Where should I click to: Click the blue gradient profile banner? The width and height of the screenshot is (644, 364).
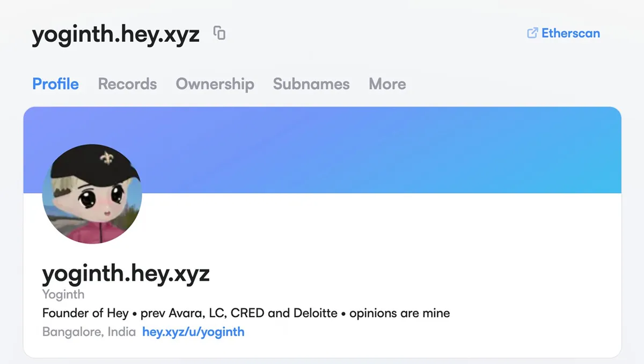click(376, 150)
